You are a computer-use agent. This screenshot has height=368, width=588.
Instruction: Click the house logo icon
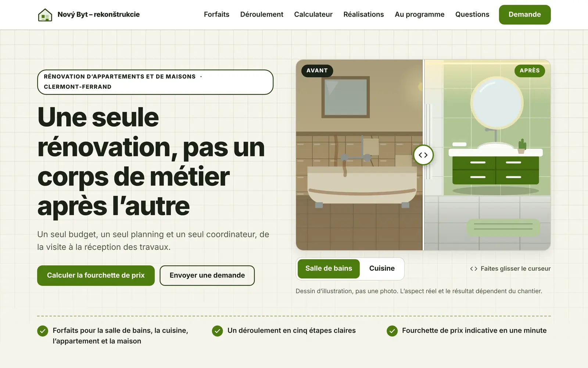point(45,15)
